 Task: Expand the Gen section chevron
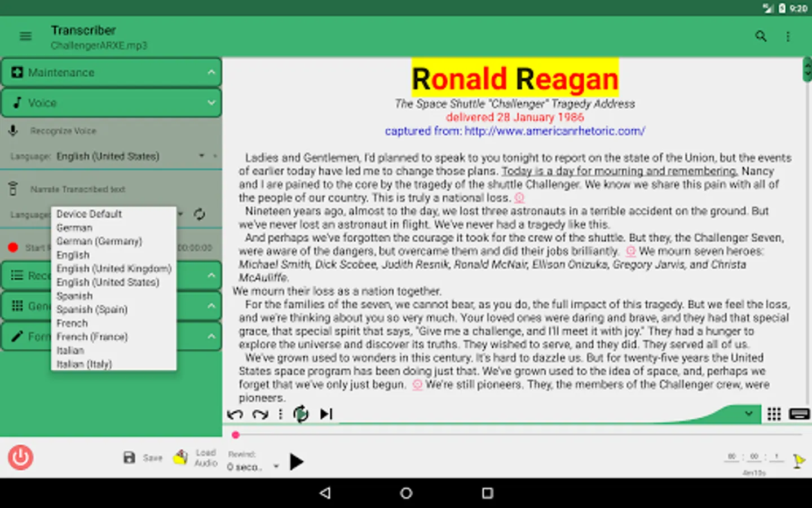click(211, 306)
